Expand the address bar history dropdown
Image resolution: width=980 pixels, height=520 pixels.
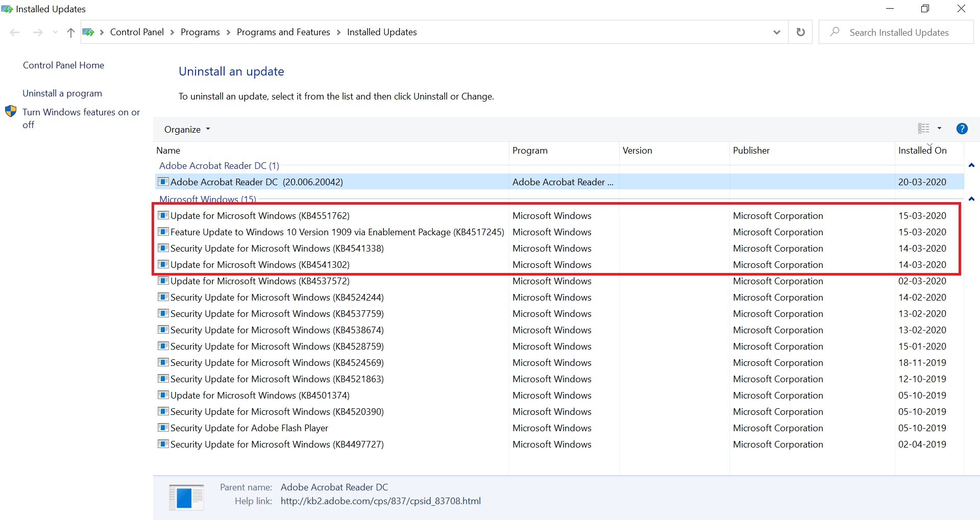click(776, 32)
